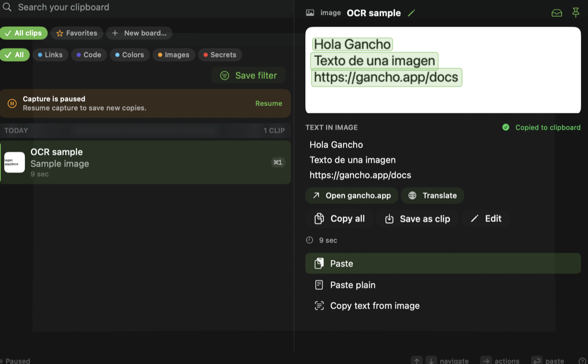Click the plus icon on New board
Image resolution: width=588 pixels, height=364 pixels.
(x=115, y=33)
